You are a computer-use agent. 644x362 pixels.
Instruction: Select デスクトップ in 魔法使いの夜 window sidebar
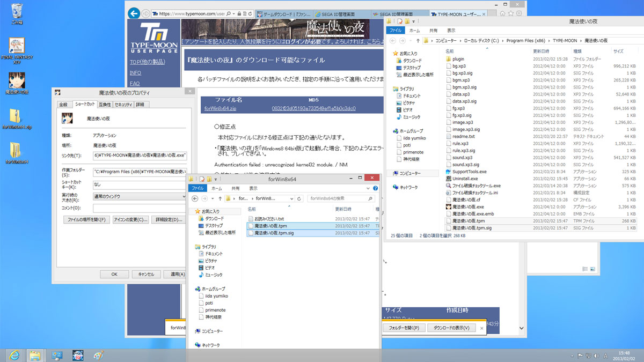tap(412, 68)
